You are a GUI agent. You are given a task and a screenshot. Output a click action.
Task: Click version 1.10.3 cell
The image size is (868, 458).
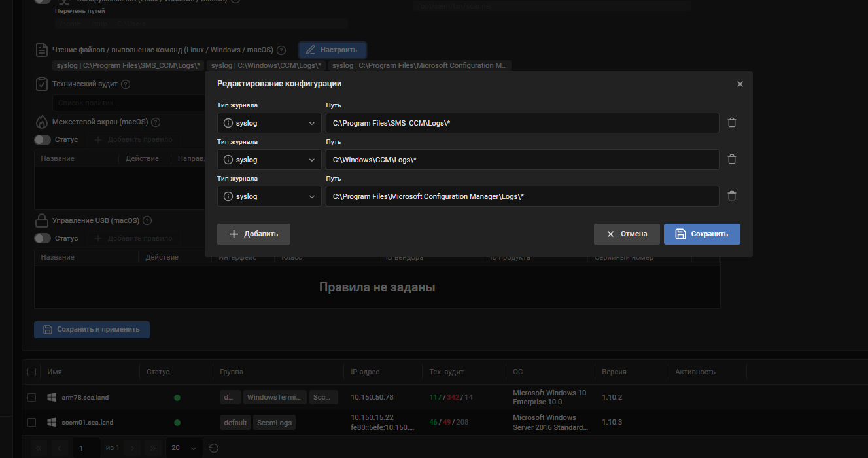tap(612, 423)
